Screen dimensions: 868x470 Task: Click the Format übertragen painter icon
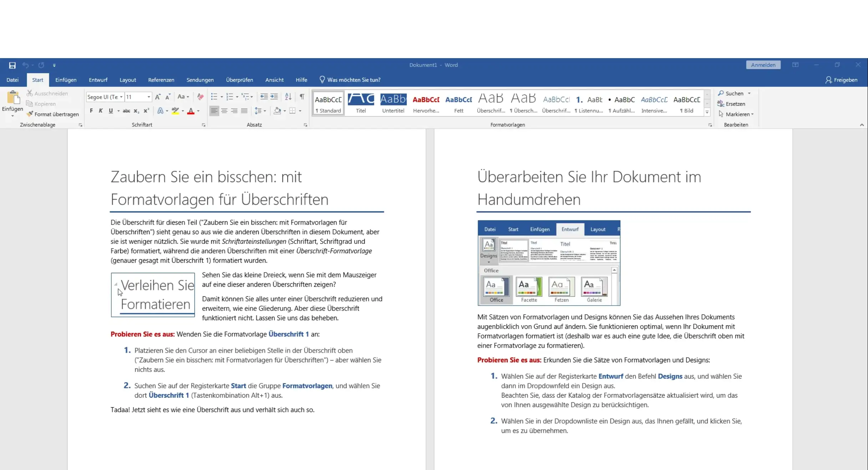click(30, 114)
